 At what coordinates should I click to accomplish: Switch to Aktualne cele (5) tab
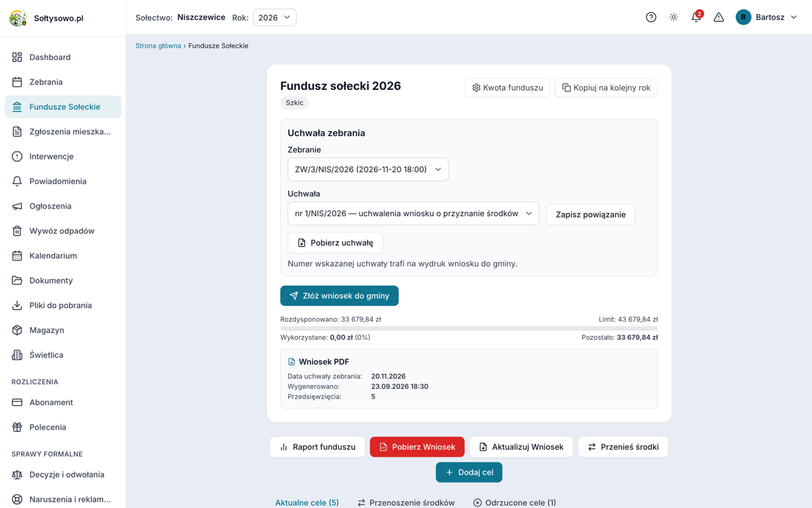[x=307, y=503]
